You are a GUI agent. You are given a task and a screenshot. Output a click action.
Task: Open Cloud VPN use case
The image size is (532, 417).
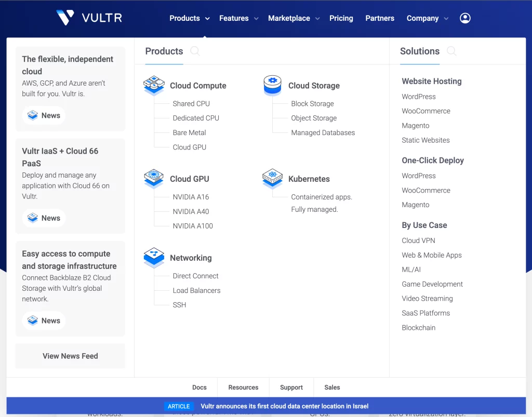[418, 240]
